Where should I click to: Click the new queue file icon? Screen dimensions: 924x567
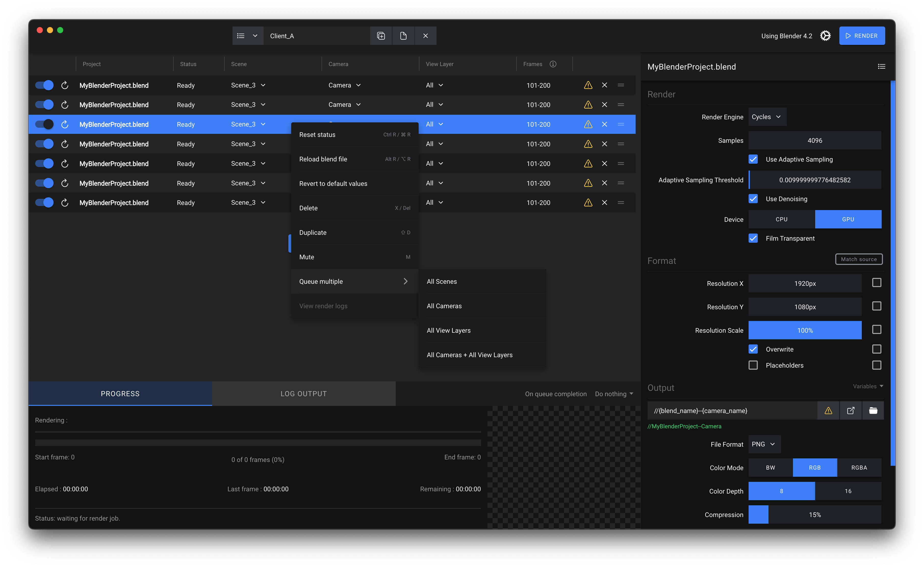(403, 36)
